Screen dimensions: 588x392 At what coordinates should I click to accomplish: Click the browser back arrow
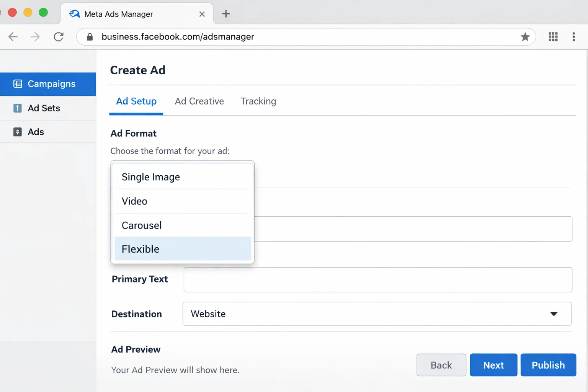[13, 37]
